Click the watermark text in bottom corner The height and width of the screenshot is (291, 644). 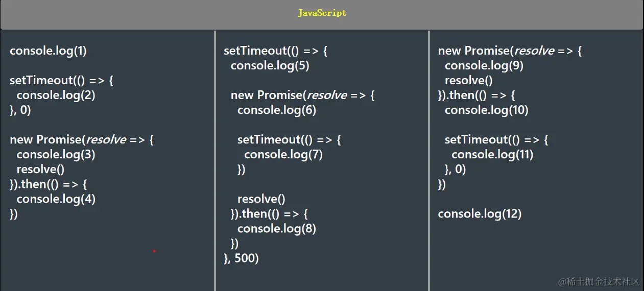click(x=599, y=281)
